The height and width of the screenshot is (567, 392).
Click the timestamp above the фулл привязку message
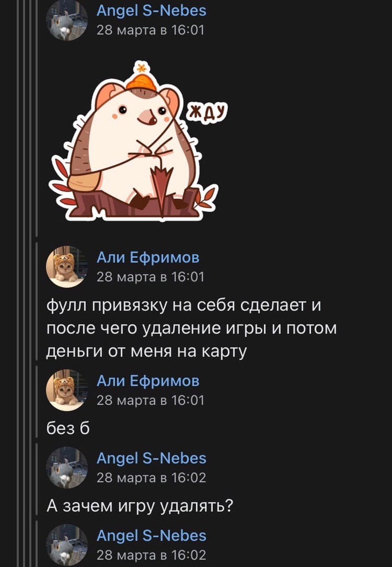pyautogui.click(x=150, y=277)
